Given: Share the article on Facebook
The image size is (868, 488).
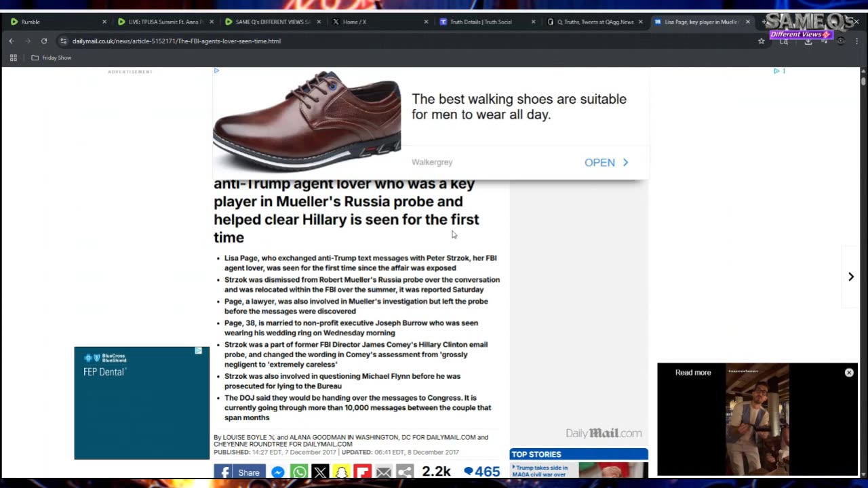Looking at the screenshot, I should [x=238, y=472].
